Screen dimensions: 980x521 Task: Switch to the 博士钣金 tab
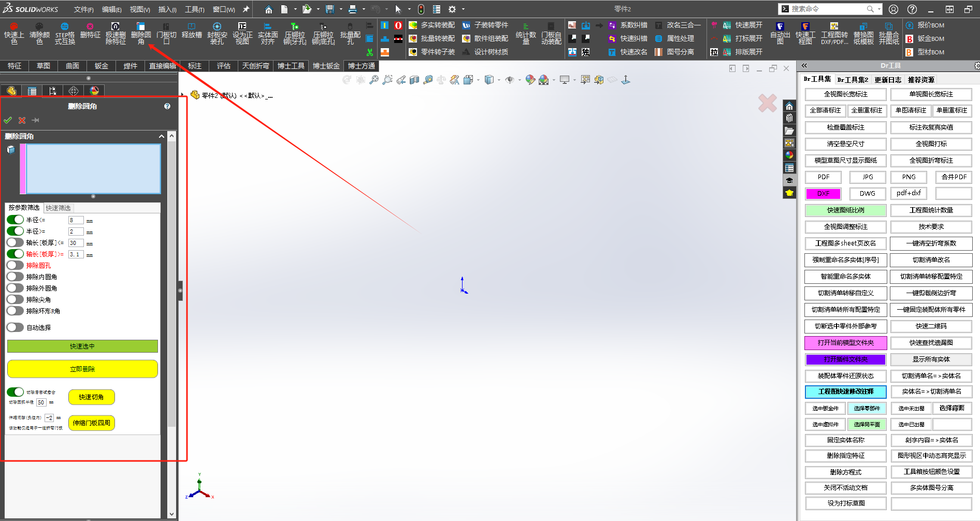click(x=326, y=66)
